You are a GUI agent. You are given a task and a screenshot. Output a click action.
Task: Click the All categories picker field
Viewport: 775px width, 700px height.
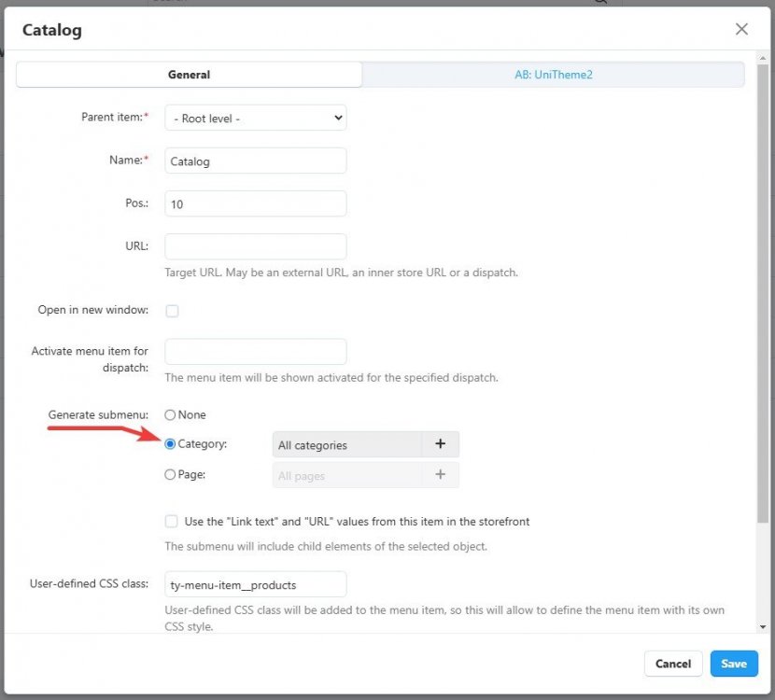click(x=346, y=445)
